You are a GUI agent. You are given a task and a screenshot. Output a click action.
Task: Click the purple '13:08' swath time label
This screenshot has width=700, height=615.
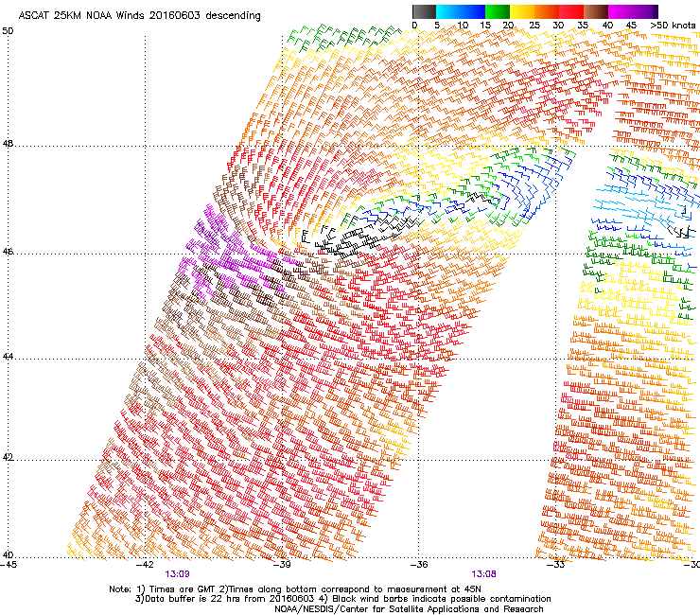(x=484, y=574)
